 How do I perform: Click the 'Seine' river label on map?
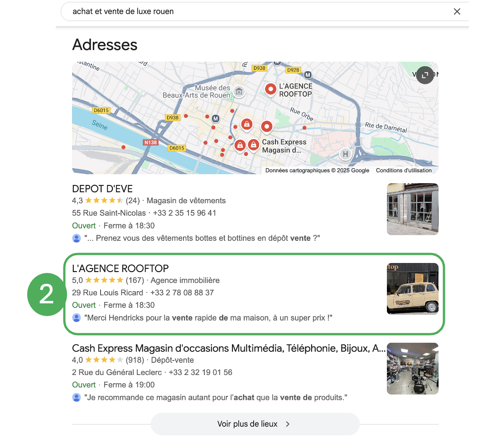(x=100, y=125)
